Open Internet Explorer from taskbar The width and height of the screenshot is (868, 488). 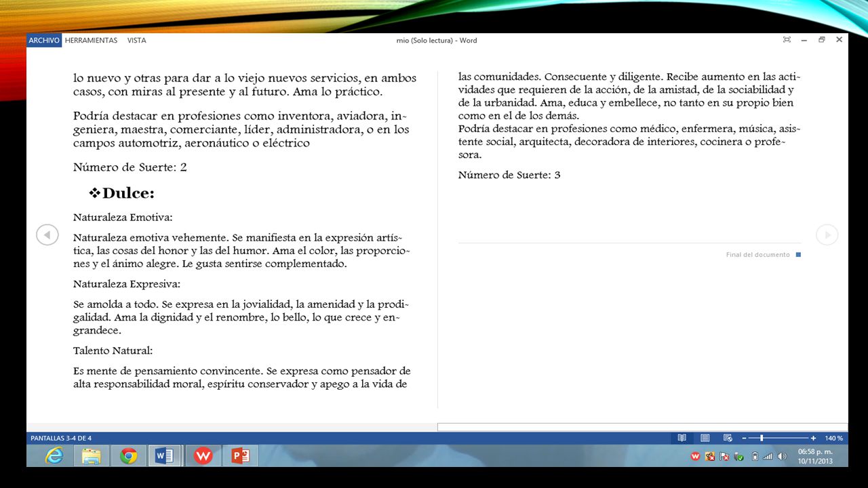[54, 456]
